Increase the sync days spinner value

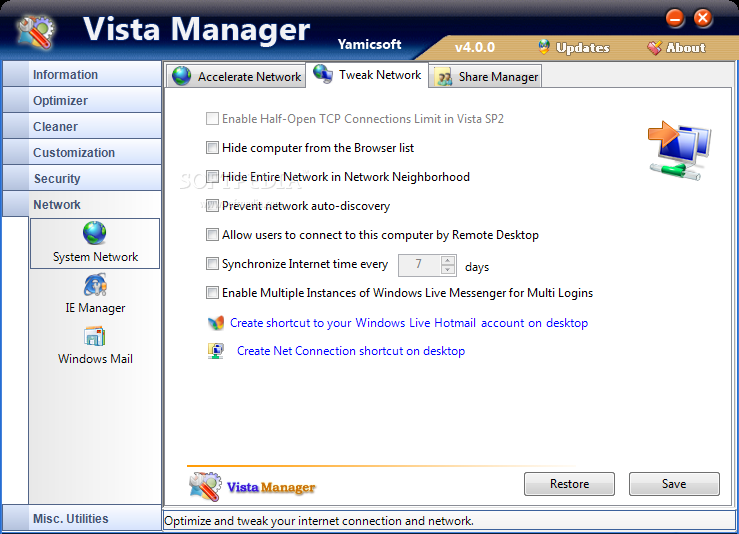448,260
